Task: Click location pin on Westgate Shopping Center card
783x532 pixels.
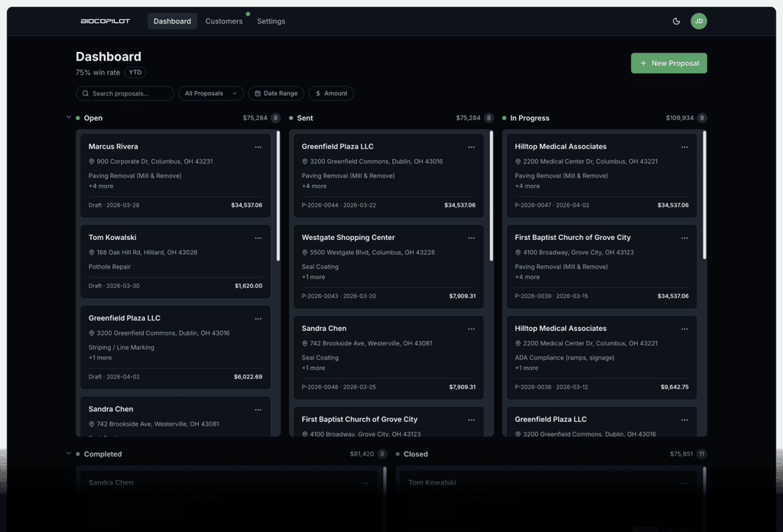Action: click(x=304, y=252)
